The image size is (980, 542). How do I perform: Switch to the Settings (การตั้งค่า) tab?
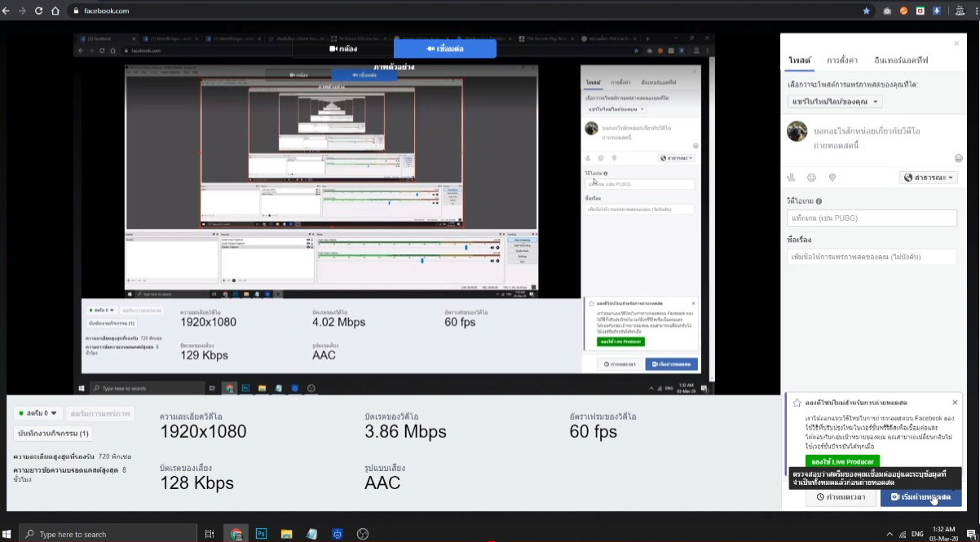[842, 59]
